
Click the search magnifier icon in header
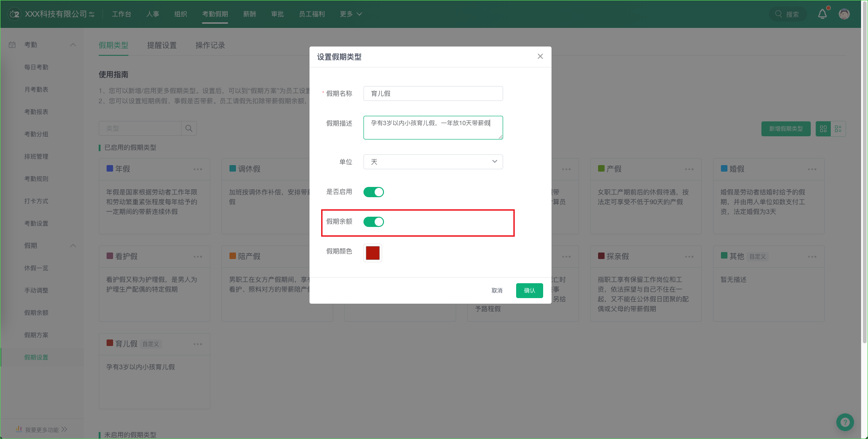point(779,14)
